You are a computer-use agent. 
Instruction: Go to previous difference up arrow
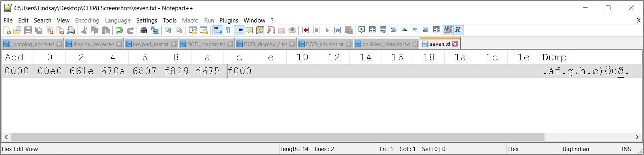404,30
